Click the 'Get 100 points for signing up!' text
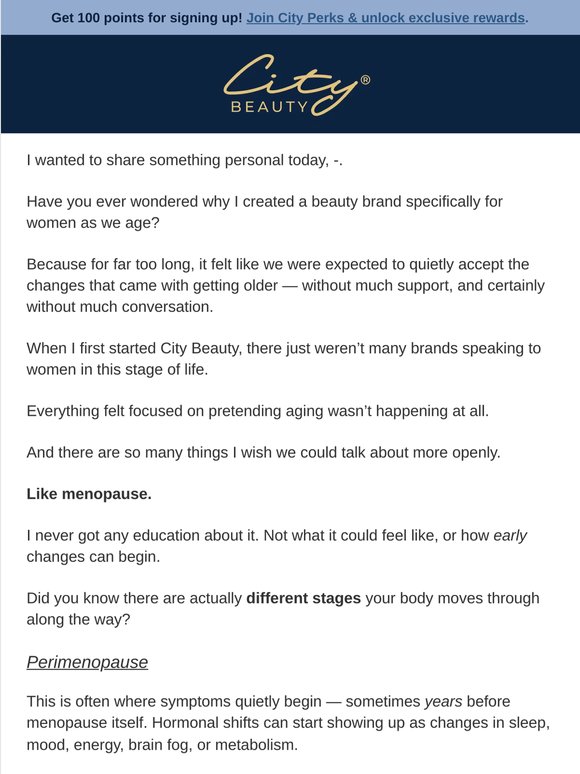 click(147, 18)
